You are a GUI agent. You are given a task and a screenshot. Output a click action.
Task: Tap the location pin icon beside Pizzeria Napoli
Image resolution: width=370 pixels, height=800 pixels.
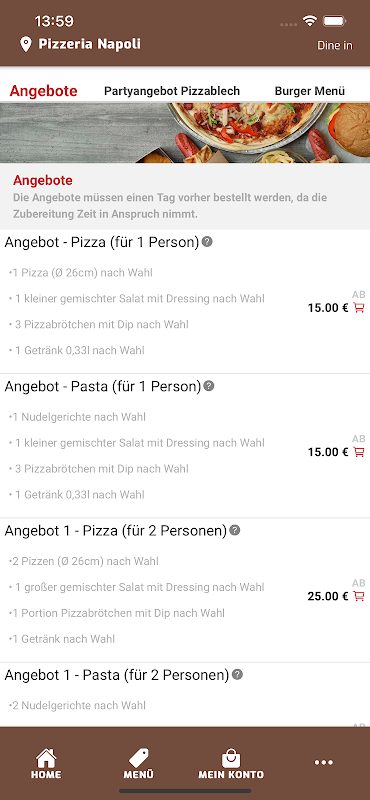tap(26, 44)
